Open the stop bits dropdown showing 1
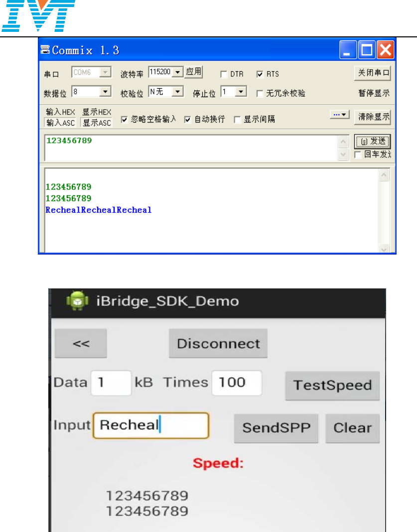This screenshot has height=532, width=417. tap(241, 92)
